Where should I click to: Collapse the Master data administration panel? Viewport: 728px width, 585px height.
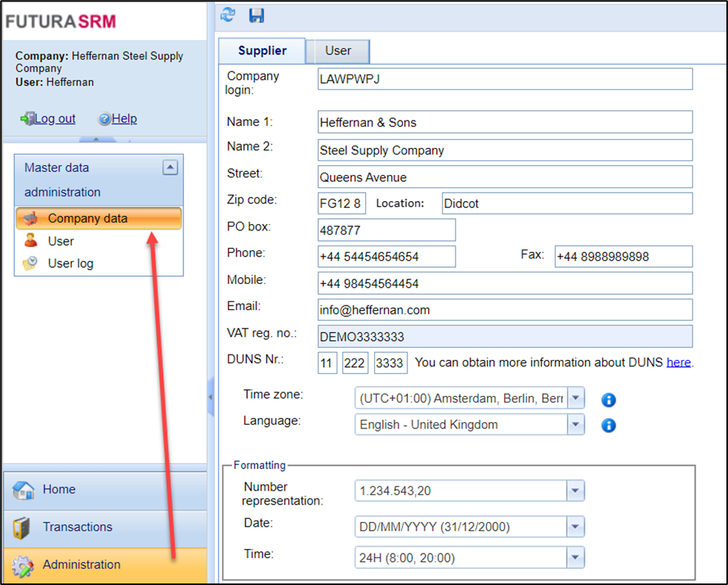tap(170, 167)
